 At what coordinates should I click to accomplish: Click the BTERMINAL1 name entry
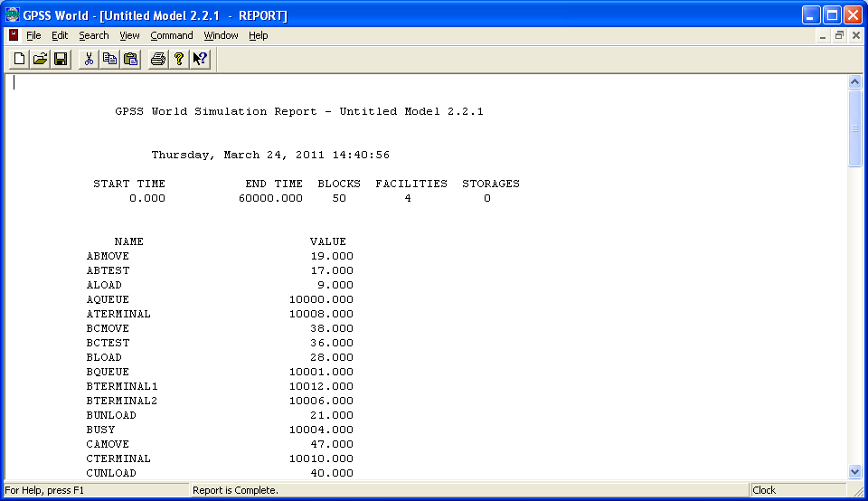(x=122, y=386)
